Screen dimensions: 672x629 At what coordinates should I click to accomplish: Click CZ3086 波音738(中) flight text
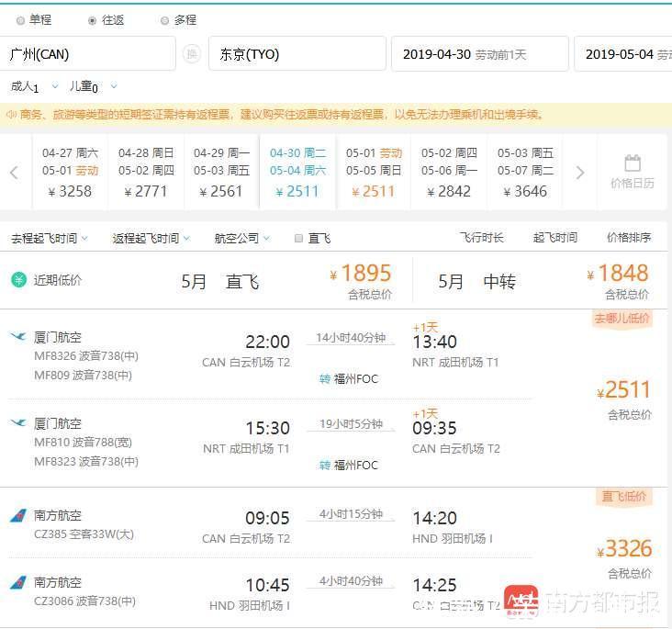[x=84, y=601]
